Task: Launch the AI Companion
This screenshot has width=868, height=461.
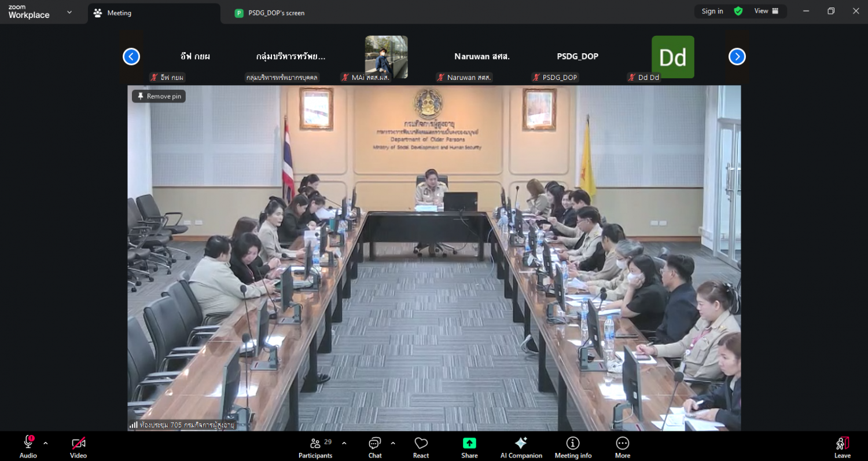Action: pos(521,446)
